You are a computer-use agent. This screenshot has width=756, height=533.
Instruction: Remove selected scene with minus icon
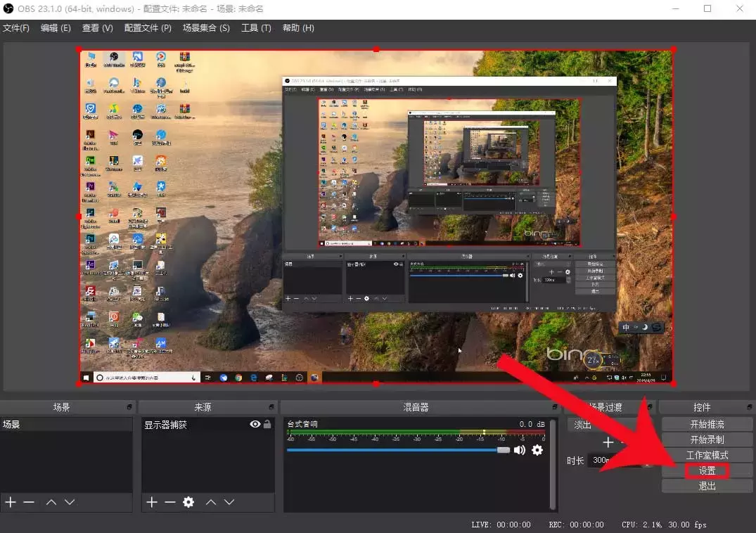click(29, 502)
